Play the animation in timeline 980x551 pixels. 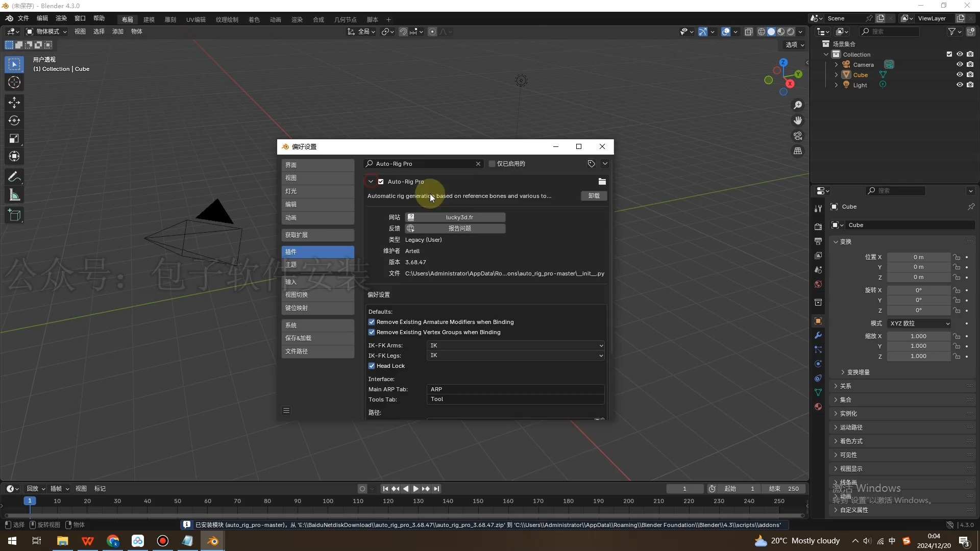pyautogui.click(x=415, y=489)
